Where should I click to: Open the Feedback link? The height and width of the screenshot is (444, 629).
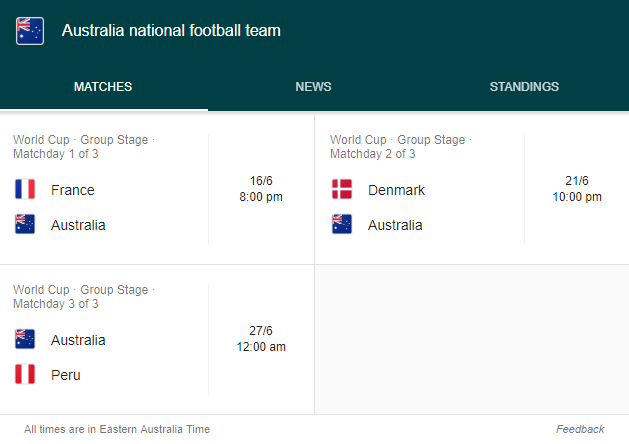(x=580, y=429)
